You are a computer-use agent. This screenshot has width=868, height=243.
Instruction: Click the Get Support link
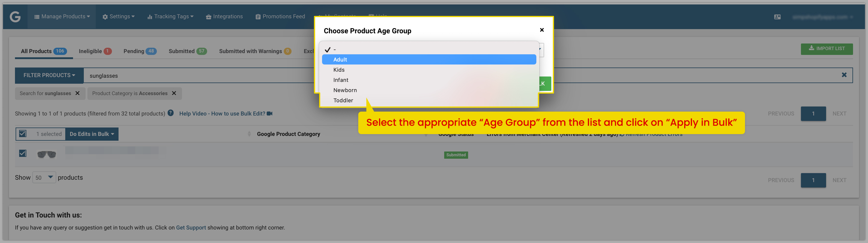coord(191,227)
